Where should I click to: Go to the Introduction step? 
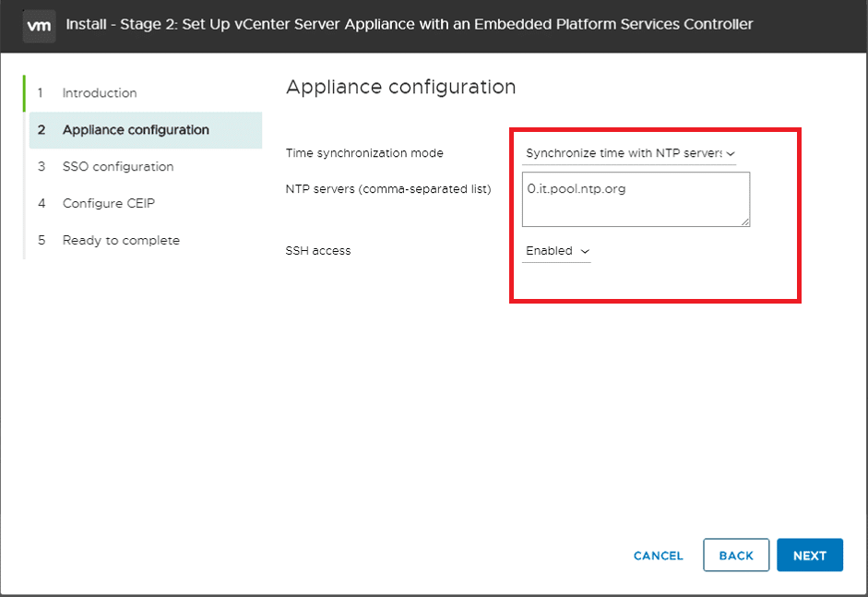point(99,93)
